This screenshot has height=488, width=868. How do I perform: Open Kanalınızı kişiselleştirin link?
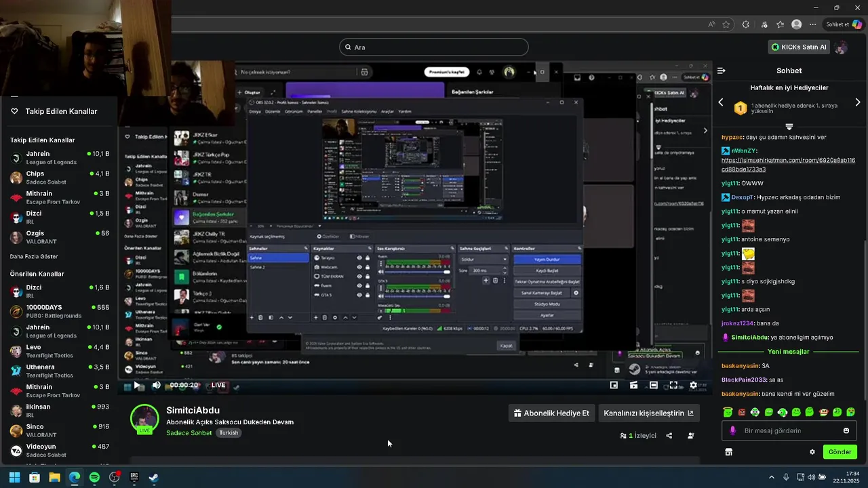[x=648, y=413]
